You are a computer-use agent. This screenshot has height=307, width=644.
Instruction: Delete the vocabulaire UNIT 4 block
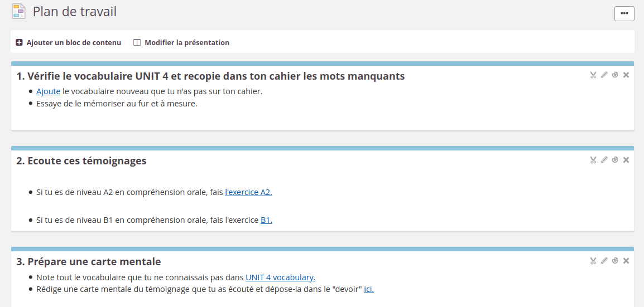pos(626,75)
